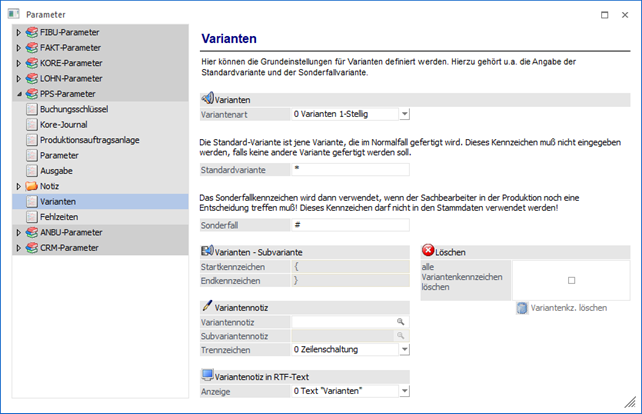
Task: Click the Standardvariante input field
Action: (350, 170)
